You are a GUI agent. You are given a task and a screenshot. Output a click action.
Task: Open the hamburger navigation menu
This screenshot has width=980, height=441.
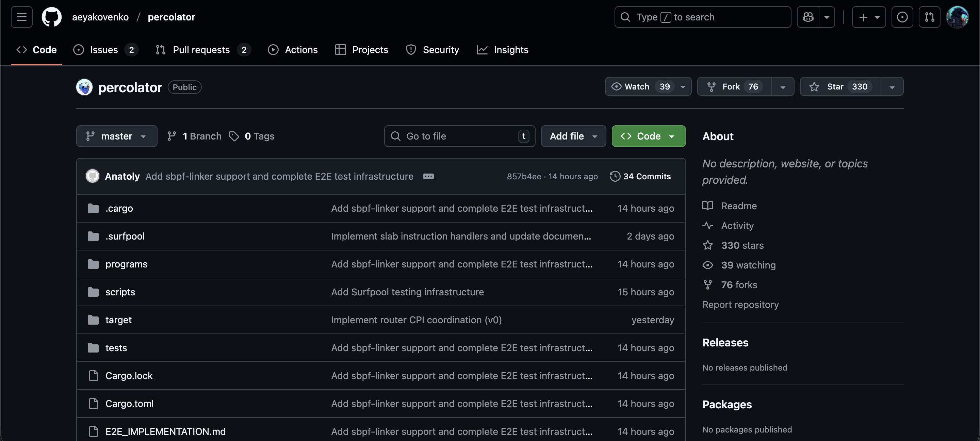tap(22, 17)
